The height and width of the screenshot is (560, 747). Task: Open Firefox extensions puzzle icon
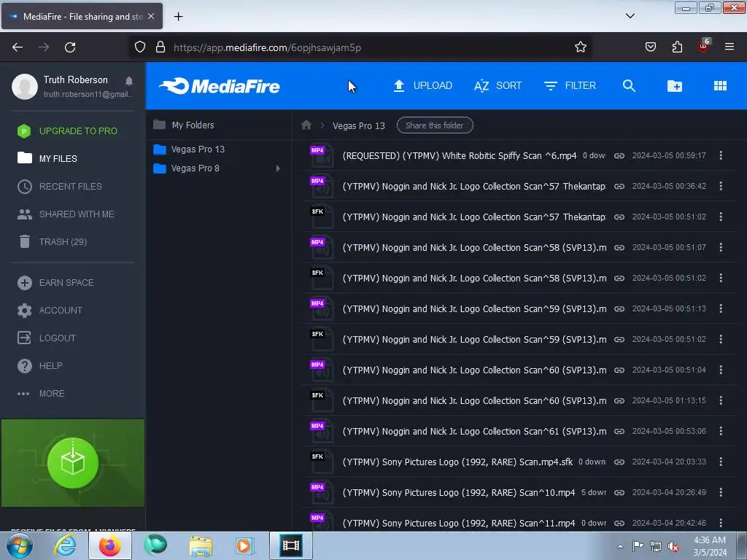point(677,47)
